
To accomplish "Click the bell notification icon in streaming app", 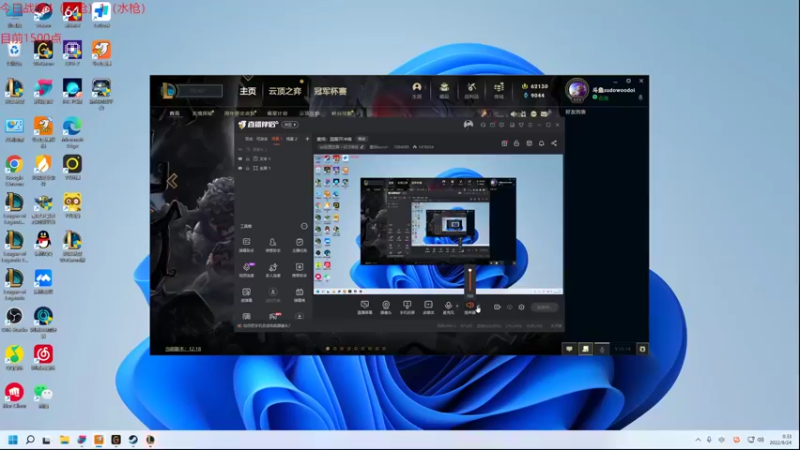I will click(541, 143).
